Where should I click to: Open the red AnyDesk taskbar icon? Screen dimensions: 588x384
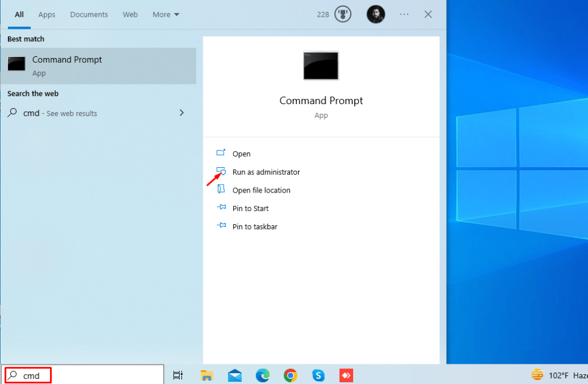pos(346,375)
